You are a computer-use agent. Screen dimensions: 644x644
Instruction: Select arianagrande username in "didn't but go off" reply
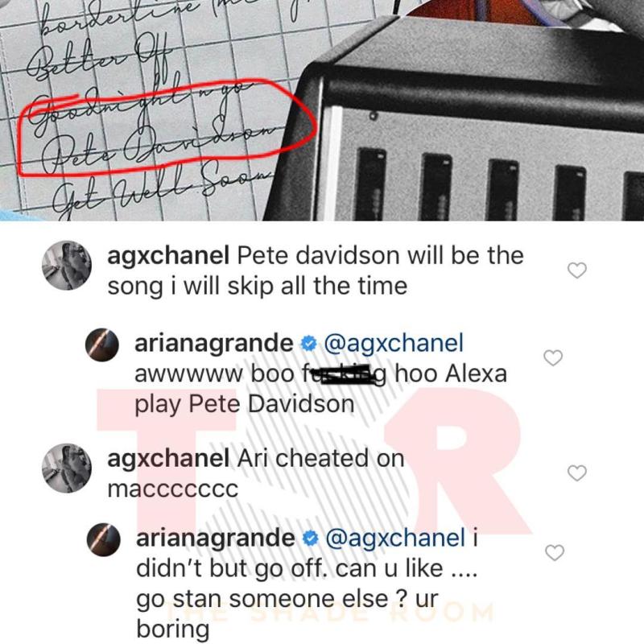coord(215,538)
